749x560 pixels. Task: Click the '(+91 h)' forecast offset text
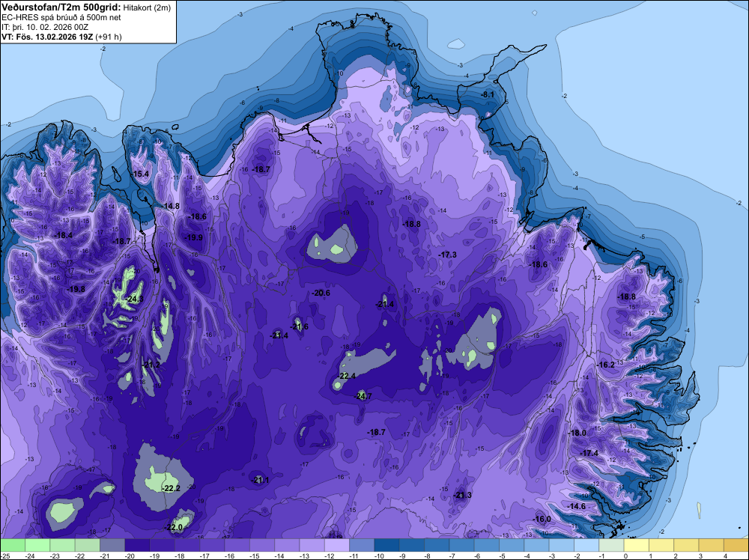click(109, 37)
